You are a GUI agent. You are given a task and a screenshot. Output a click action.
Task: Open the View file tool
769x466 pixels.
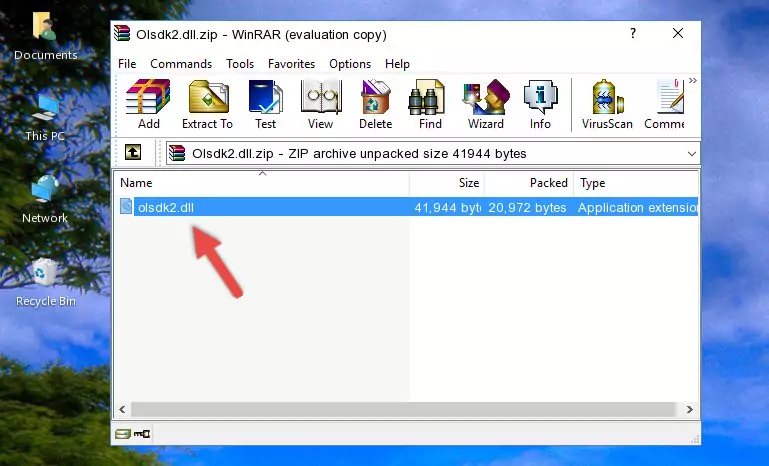321,104
